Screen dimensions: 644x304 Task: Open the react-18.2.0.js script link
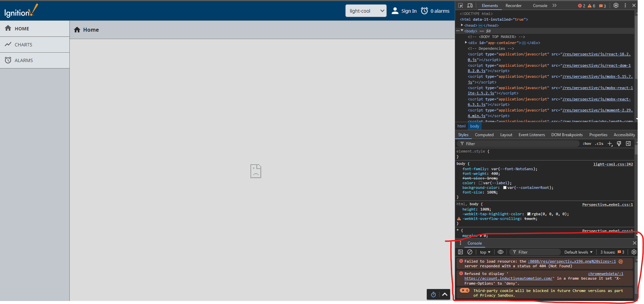click(549, 57)
